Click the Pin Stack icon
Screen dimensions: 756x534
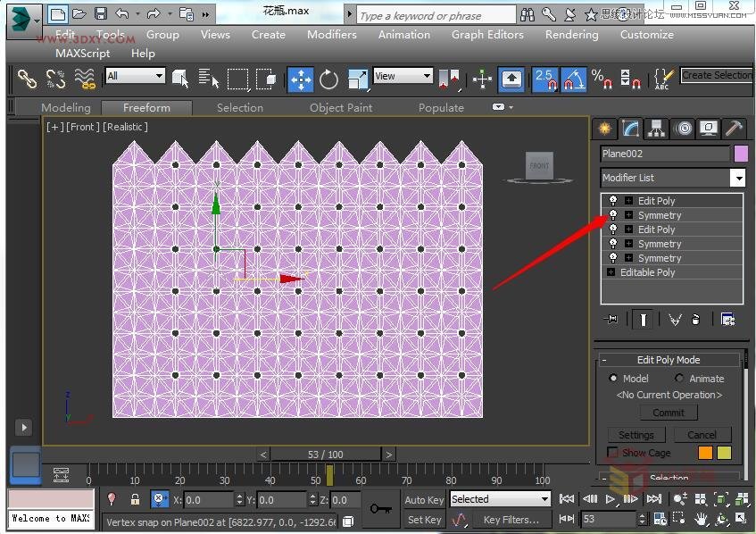(x=611, y=320)
